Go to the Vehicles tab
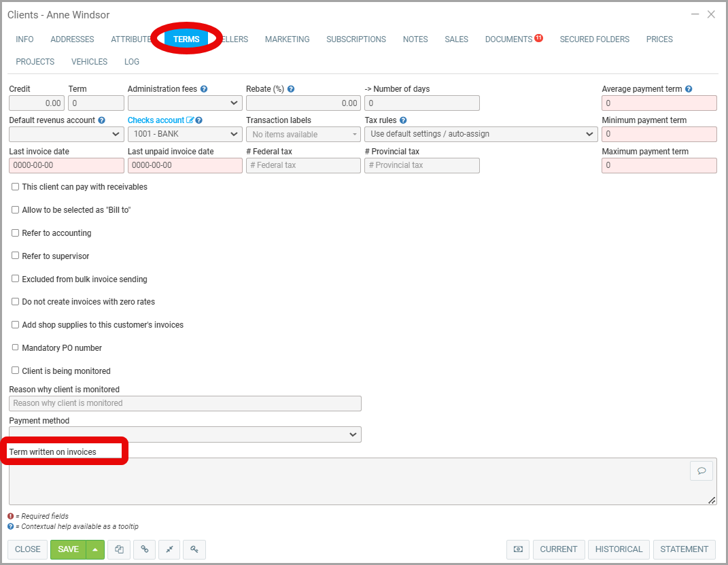 (89, 62)
